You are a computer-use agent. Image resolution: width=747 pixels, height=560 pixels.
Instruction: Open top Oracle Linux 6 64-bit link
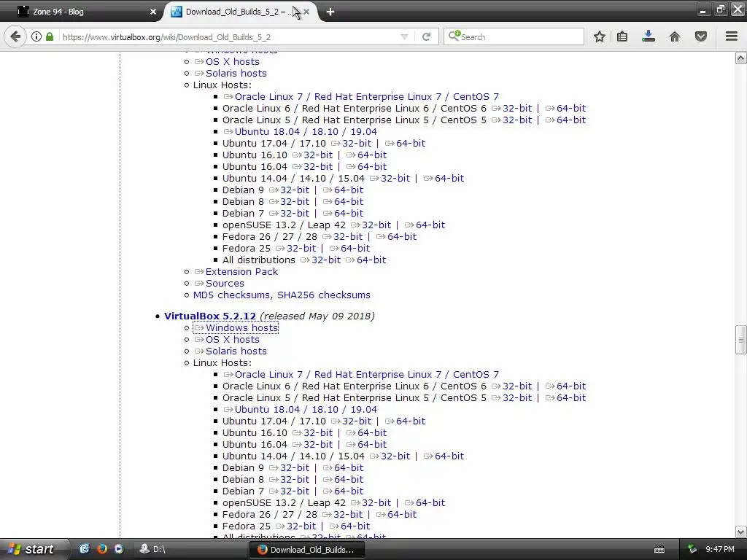(x=565, y=108)
